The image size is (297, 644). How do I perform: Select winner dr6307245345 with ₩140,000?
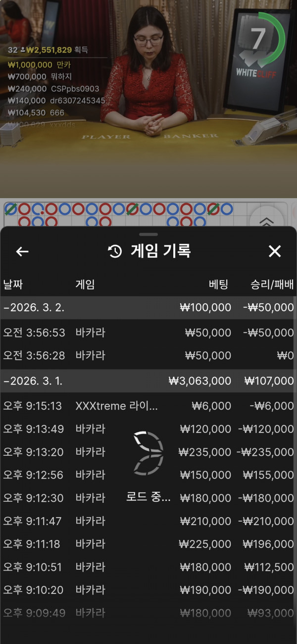(x=56, y=101)
